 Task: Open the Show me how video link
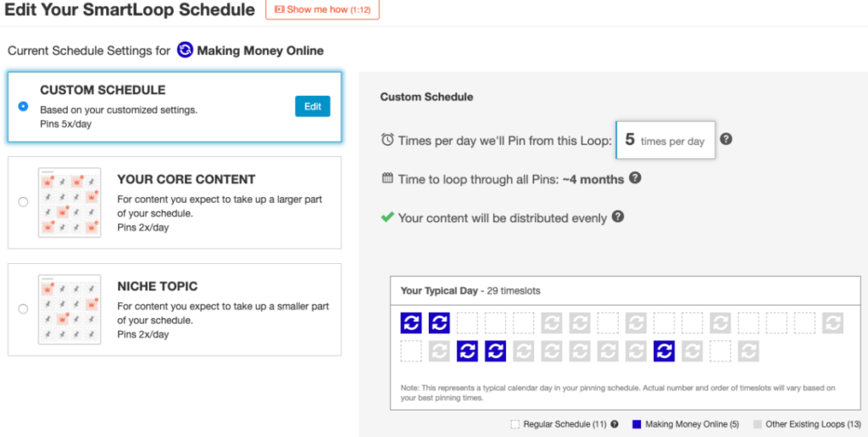(x=323, y=9)
